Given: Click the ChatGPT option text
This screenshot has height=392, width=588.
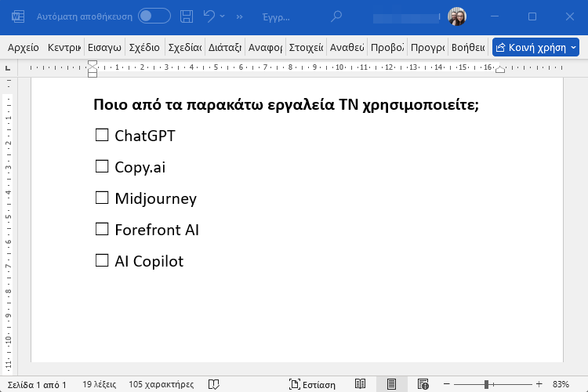Looking at the screenshot, I should click(145, 136).
